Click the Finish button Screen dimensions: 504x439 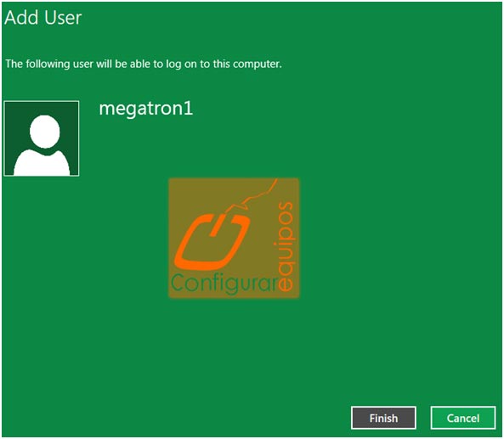coord(383,418)
